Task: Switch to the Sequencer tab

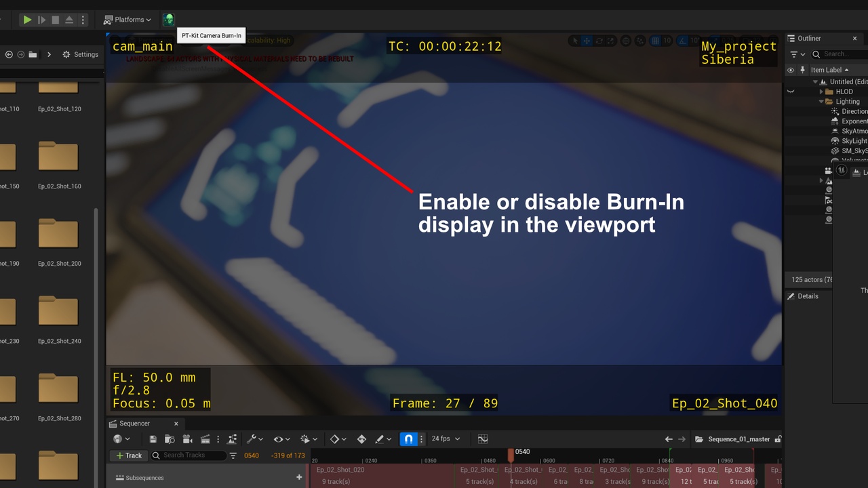Action: coord(134,424)
